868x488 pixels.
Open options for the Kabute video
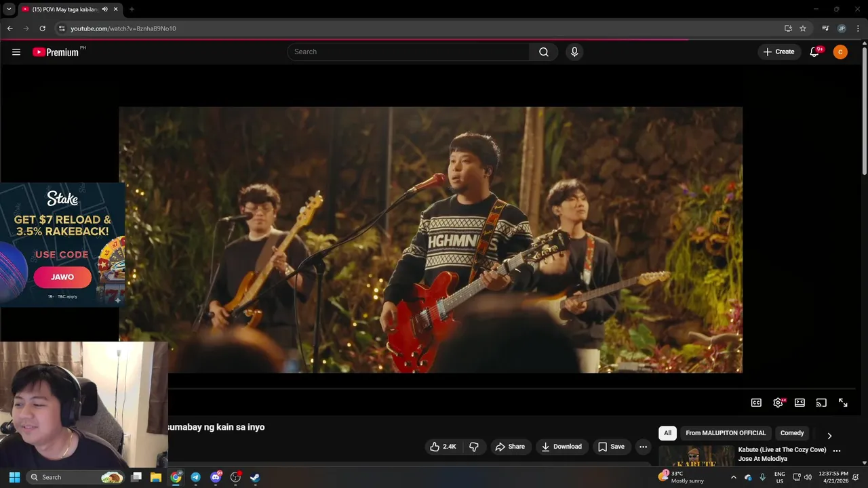837,451
